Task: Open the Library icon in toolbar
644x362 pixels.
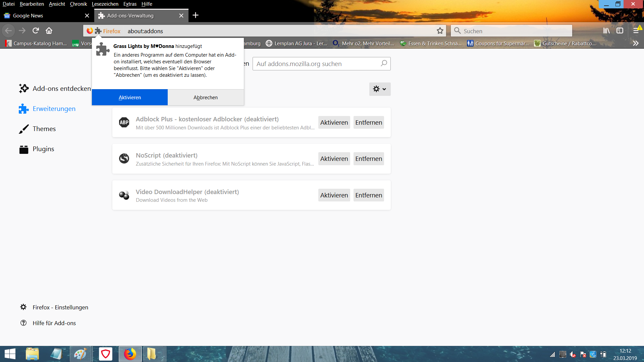Action: click(x=606, y=31)
